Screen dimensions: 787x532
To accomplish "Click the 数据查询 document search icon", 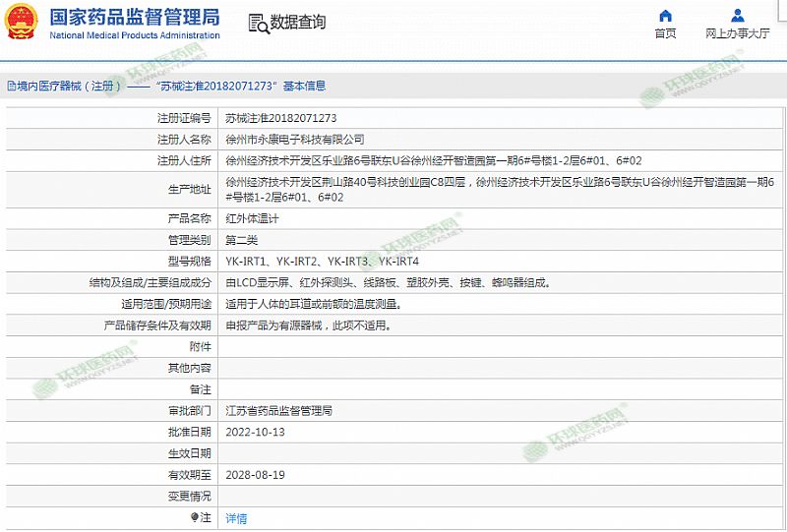I will click(x=257, y=23).
